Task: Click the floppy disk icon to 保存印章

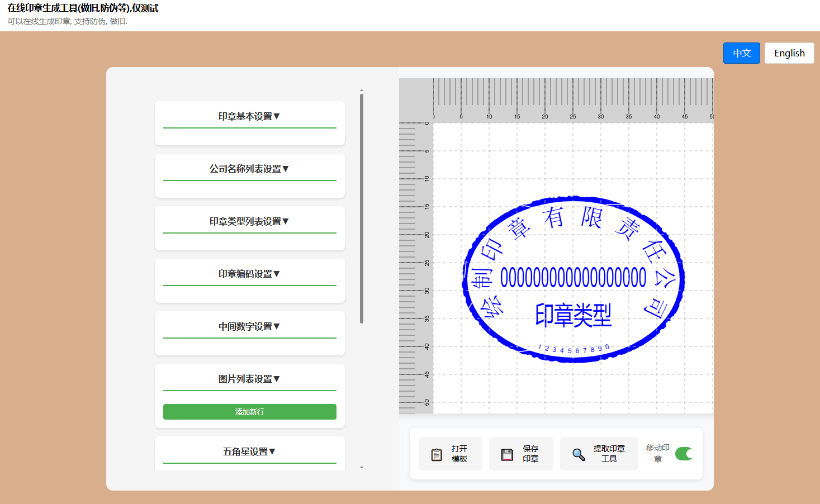Action: point(506,454)
